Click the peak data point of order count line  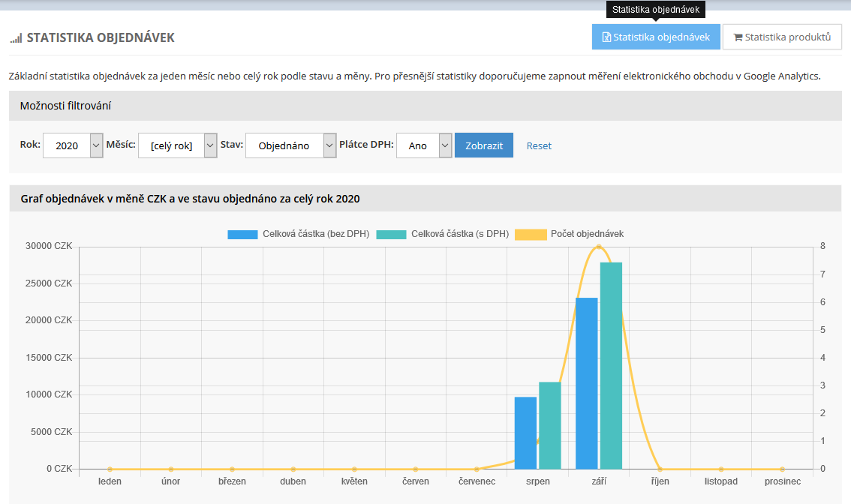pos(599,247)
